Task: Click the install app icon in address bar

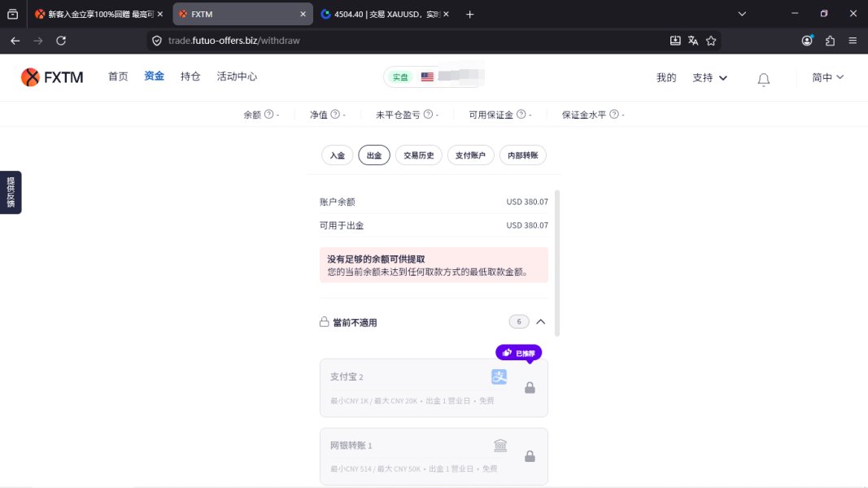Action: tap(675, 41)
